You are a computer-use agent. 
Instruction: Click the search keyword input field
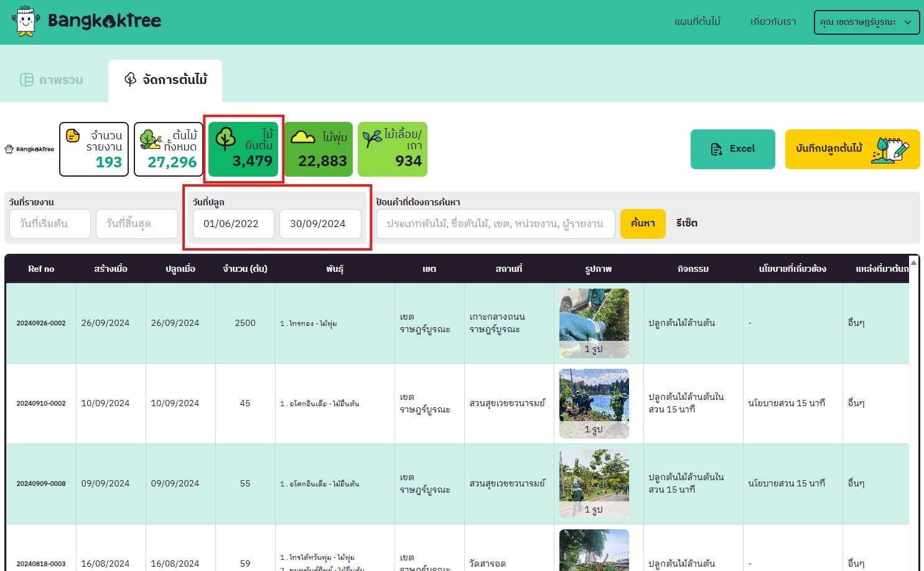(x=496, y=224)
